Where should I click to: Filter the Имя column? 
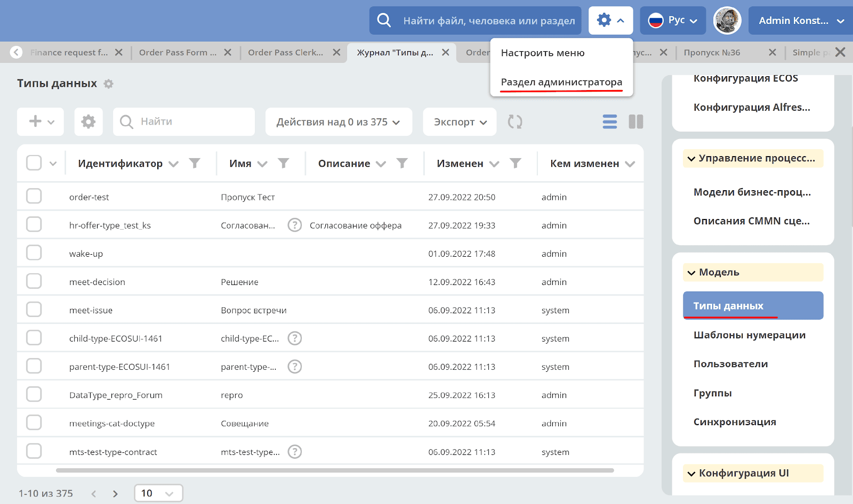click(284, 163)
